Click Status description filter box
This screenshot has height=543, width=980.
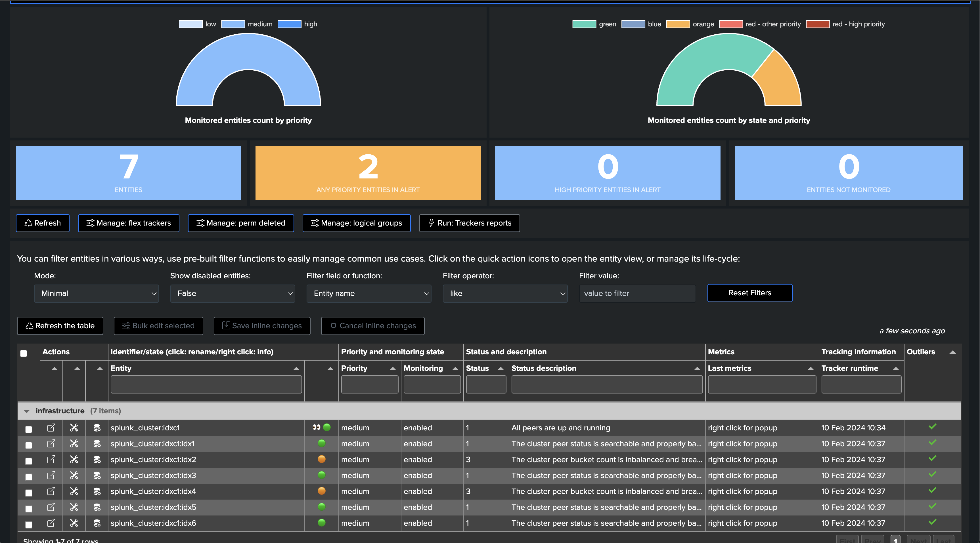(x=607, y=384)
